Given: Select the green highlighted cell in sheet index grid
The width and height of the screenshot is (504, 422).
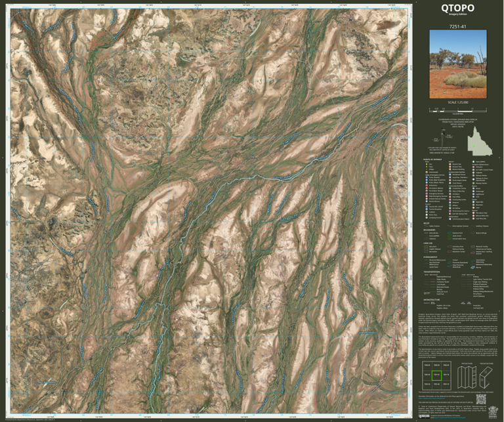Looking at the screenshot, I should pos(437,375).
